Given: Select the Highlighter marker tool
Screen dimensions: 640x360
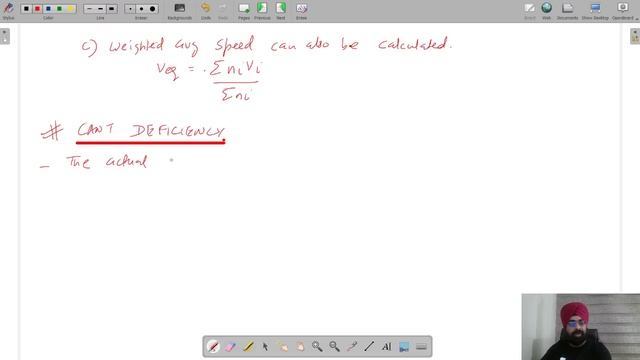Looking at the screenshot, I should (x=248, y=347).
